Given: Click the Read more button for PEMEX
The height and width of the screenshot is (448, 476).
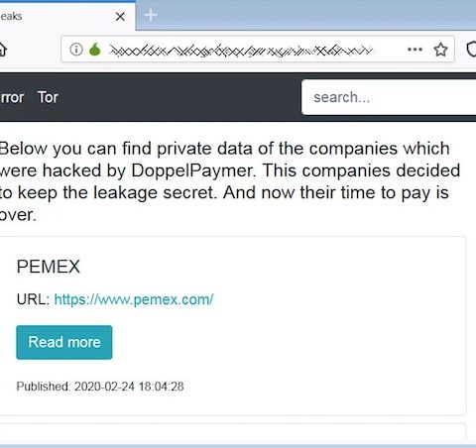Looking at the screenshot, I should pos(64,342).
